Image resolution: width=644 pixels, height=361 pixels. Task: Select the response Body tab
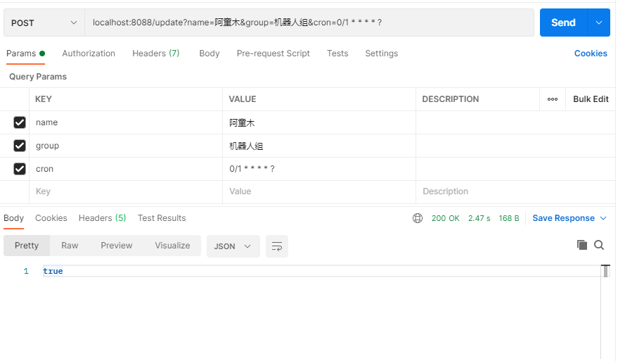[13, 218]
